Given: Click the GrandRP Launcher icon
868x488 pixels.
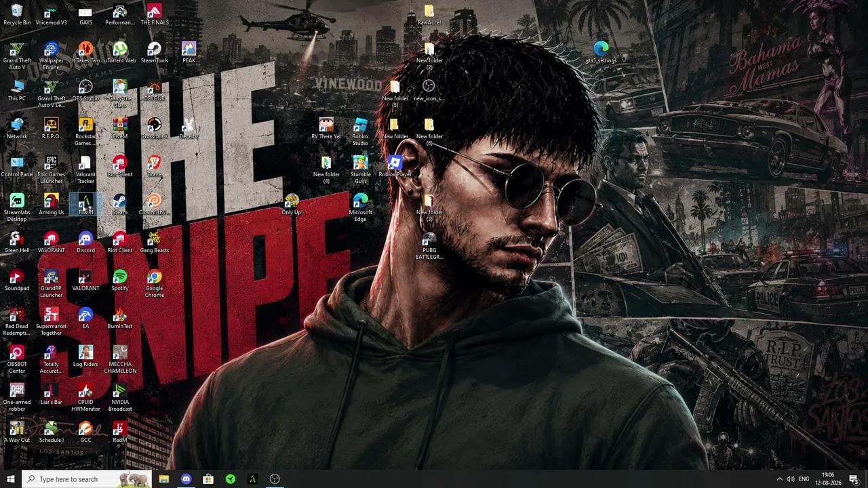Looking at the screenshot, I should (x=51, y=283).
